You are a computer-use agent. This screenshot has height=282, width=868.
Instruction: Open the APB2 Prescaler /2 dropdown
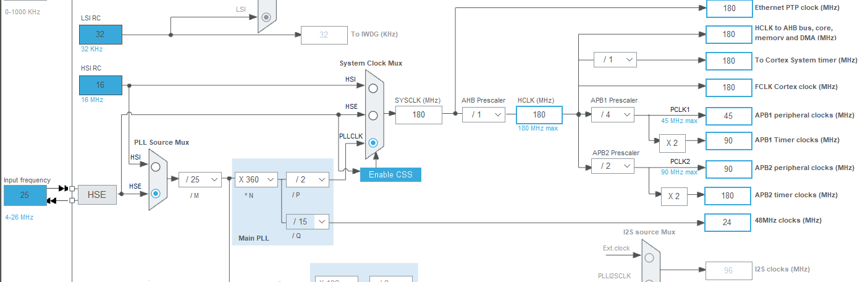click(x=613, y=166)
